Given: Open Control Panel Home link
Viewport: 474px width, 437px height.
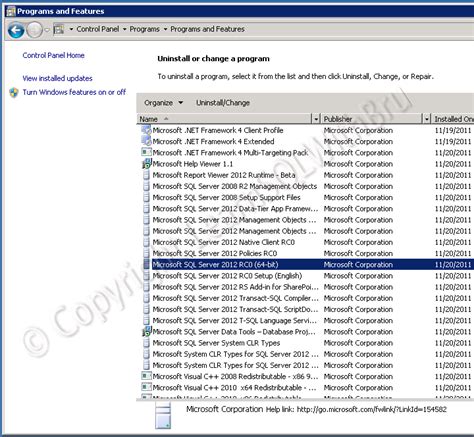Looking at the screenshot, I should click(x=53, y=55).
